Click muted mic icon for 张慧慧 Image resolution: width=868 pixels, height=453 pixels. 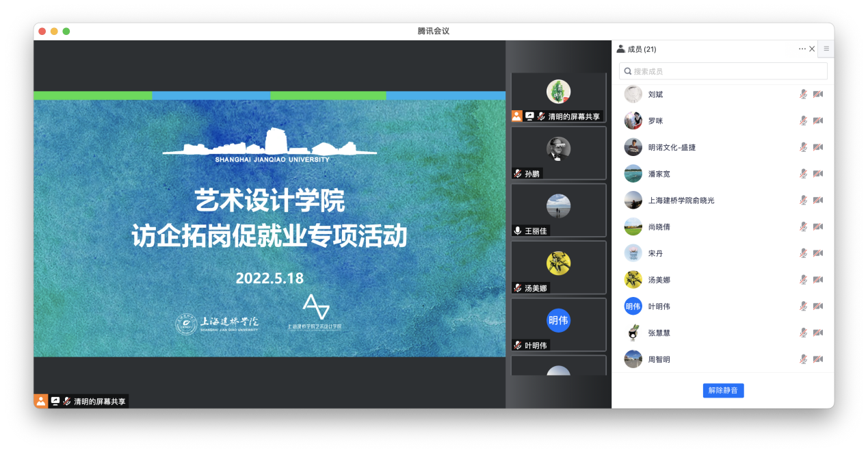pos(803,333)
